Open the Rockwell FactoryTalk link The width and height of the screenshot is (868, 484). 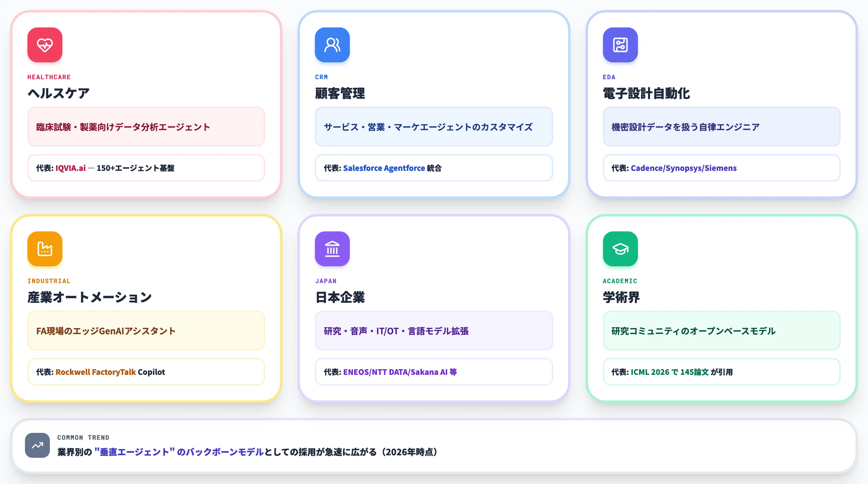(x=96, y=372)
